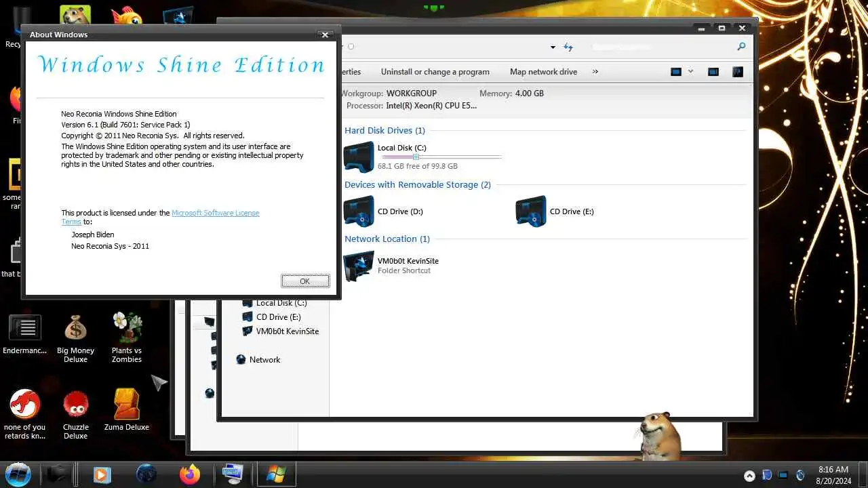
Task: Collapse the Network Location (1) group
Action: coord(387,239)
